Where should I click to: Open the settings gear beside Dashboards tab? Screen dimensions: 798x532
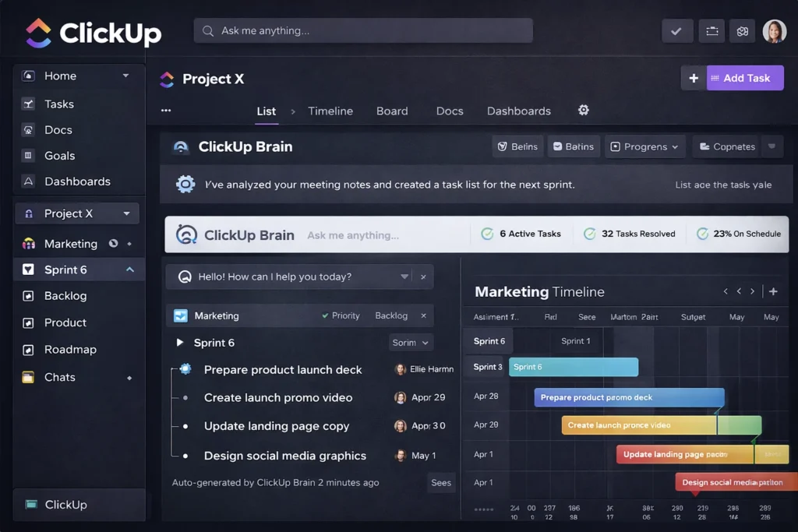click(x=583, y=111)
